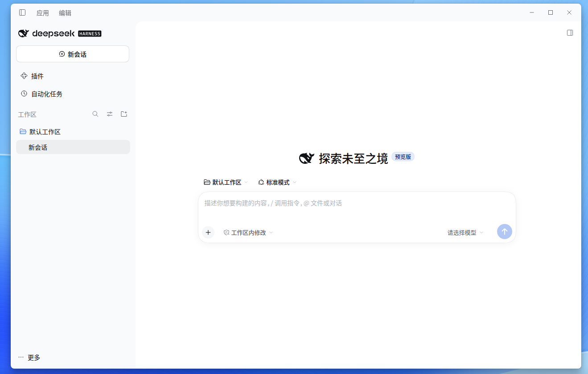This screenshot has width=588, height=374.
Task: Click the 工作区 section label
Action: click(x=27, y=114)
